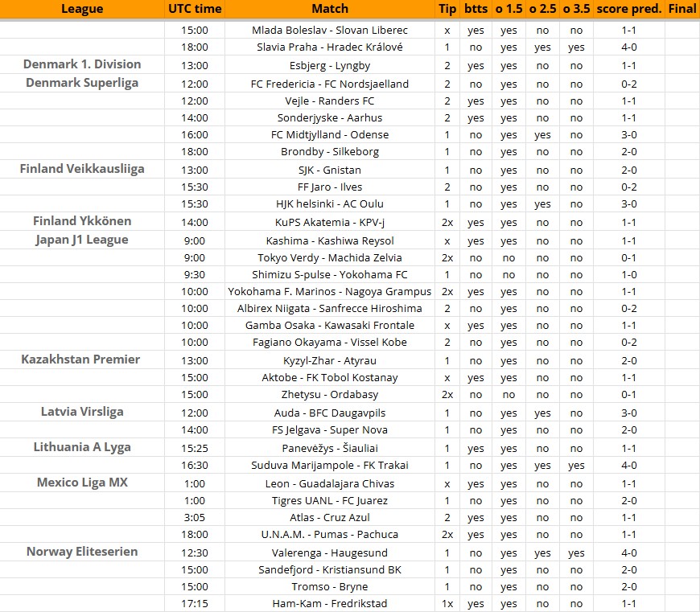The height and width of the screenshot is (612, 700).
Task: Click the Brondby - Silkeborg match
Action: [x=330, y=152]
